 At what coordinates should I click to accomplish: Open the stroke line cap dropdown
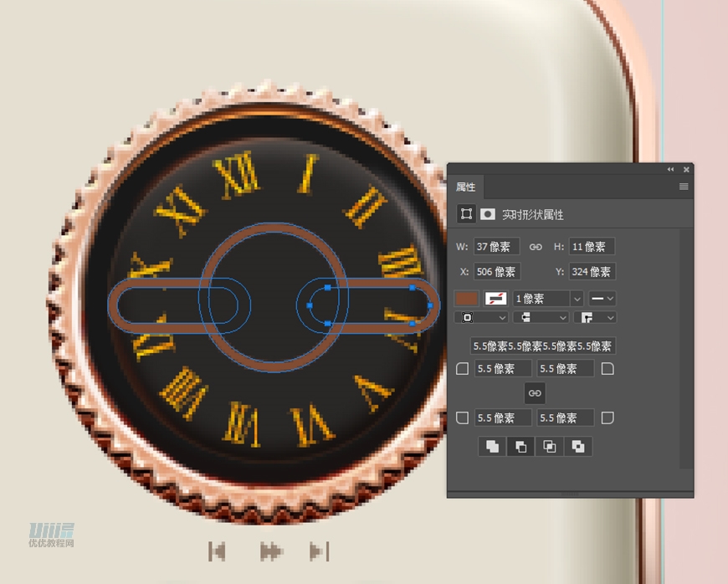click(541, 318)
